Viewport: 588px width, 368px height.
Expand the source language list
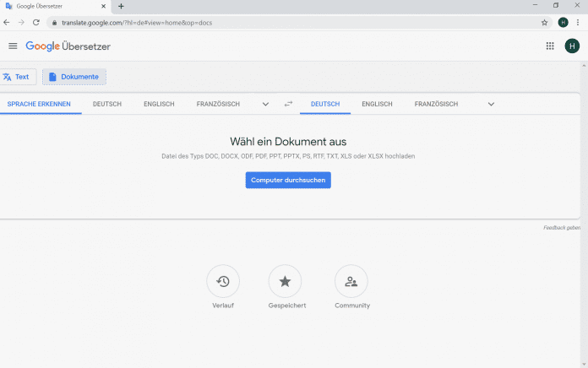tap(265, 104)
